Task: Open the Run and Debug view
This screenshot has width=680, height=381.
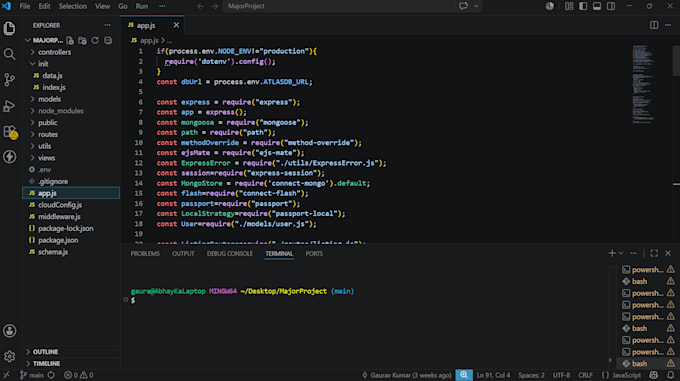Action: 9,106
